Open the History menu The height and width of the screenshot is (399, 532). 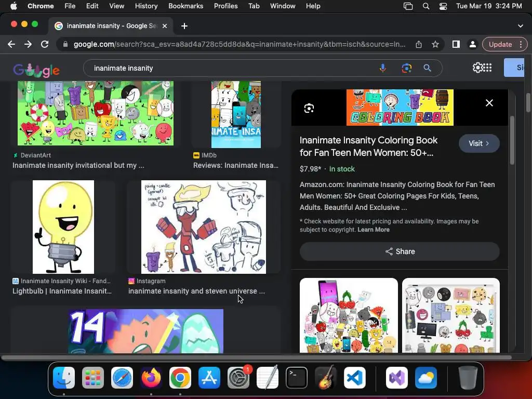click(x=146, y=6)
